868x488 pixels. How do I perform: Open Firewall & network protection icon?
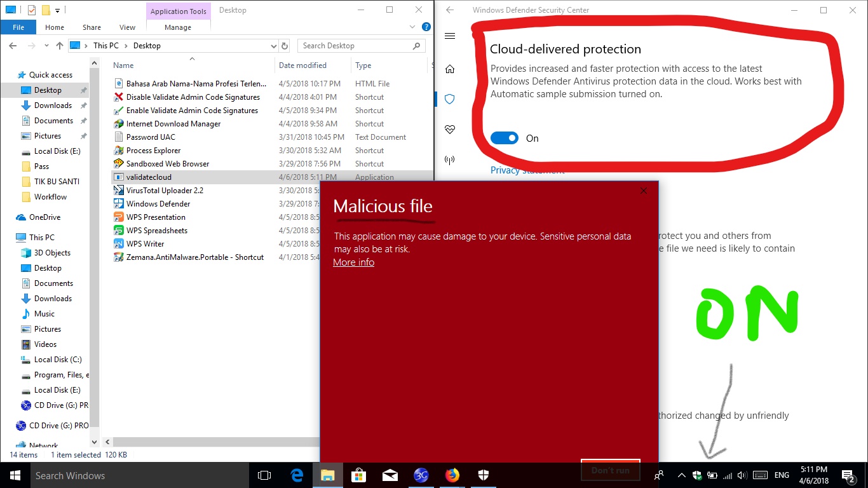coord(450,160)
